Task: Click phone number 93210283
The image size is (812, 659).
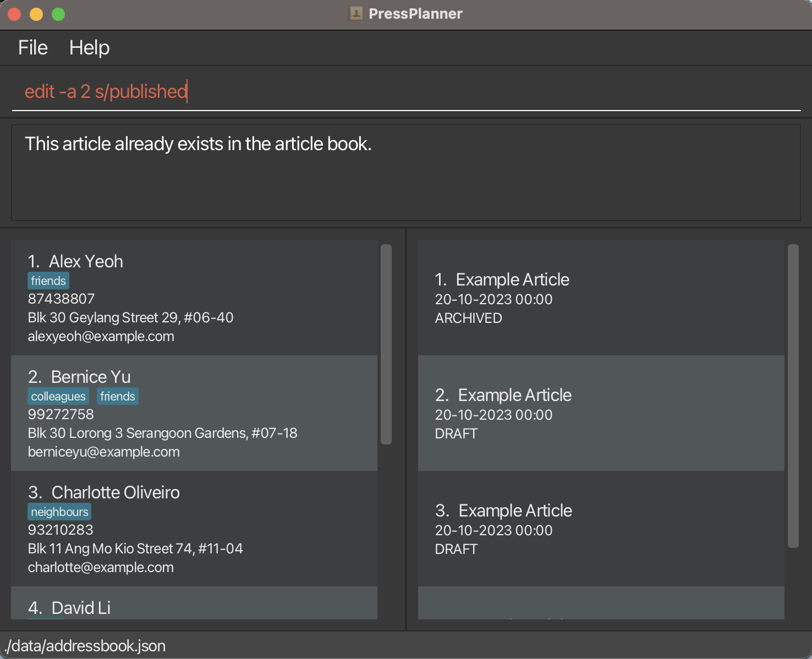Action: 61,530
